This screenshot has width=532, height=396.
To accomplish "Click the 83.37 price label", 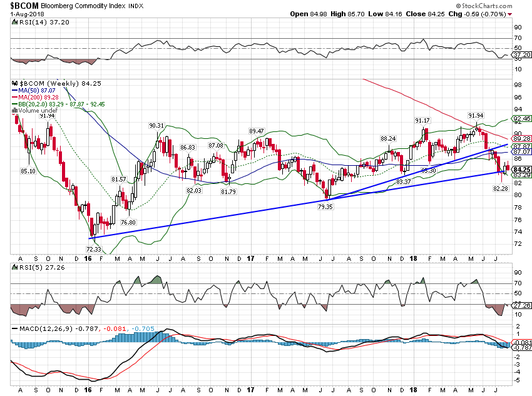I will (404, 181).
